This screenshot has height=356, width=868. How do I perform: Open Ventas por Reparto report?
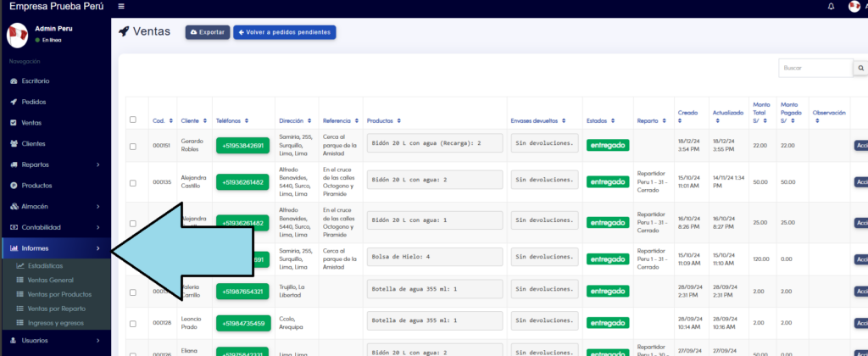55,309
